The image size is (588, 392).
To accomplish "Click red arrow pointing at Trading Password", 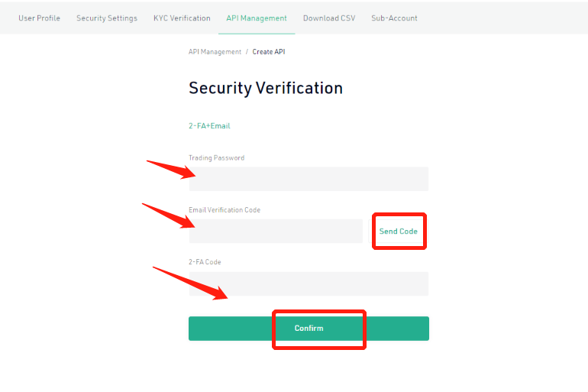I will [x=171, y=170].
